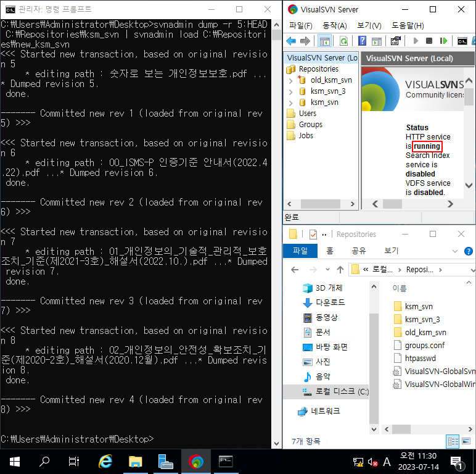Select the VisualSVN Server (Local) root tree node
This screenshot has height=474, width=476.
(x=322, y=58)
